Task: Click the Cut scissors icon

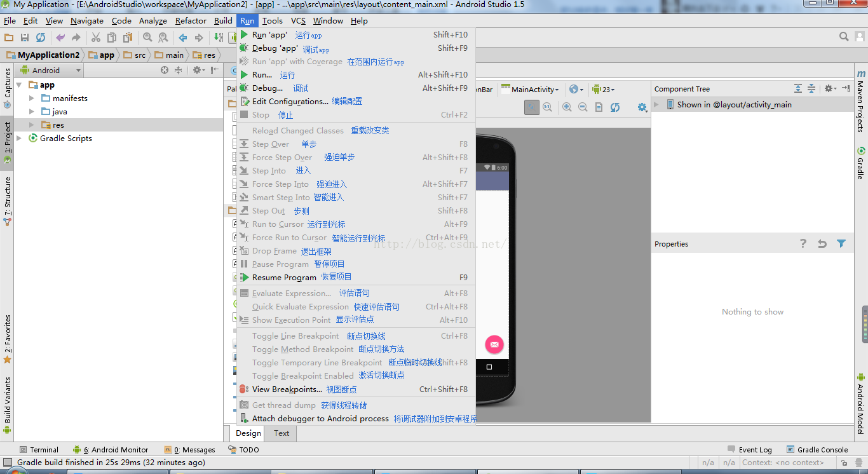Action: click(96, 37)
